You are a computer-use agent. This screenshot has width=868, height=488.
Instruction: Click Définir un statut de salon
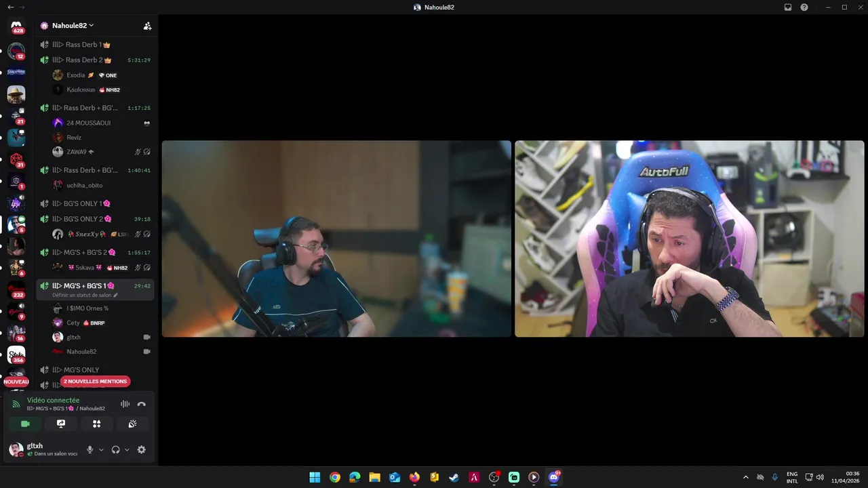[x=82, y=296]
